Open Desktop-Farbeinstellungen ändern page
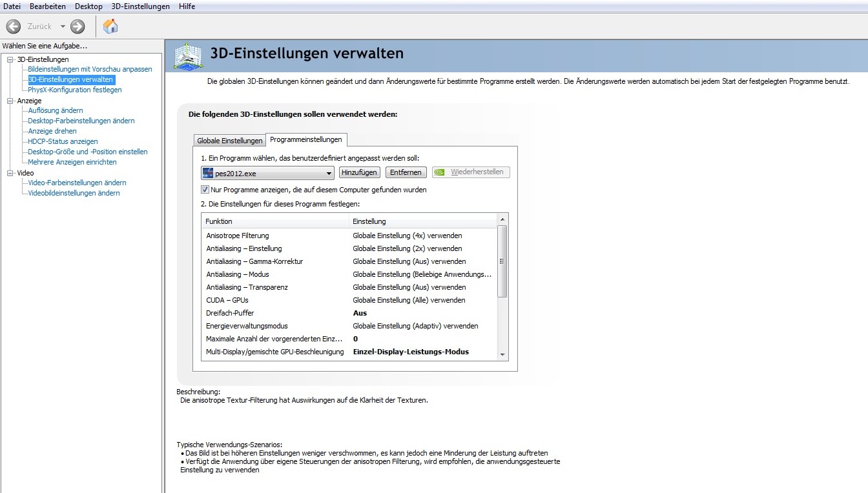Image resolution: width=868 pixels, height=493 pixels. point(81,121)
